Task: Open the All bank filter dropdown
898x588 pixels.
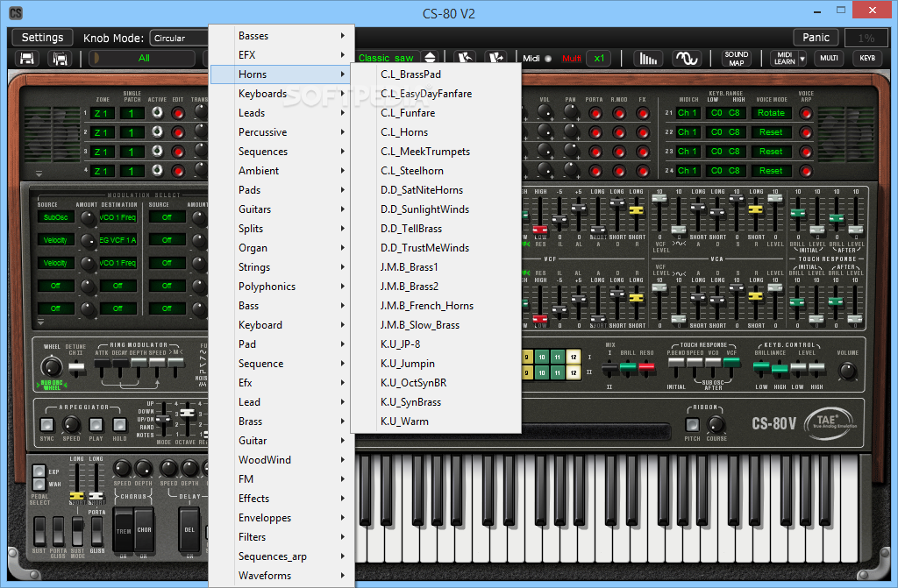Action: click(x=143, y=59)
